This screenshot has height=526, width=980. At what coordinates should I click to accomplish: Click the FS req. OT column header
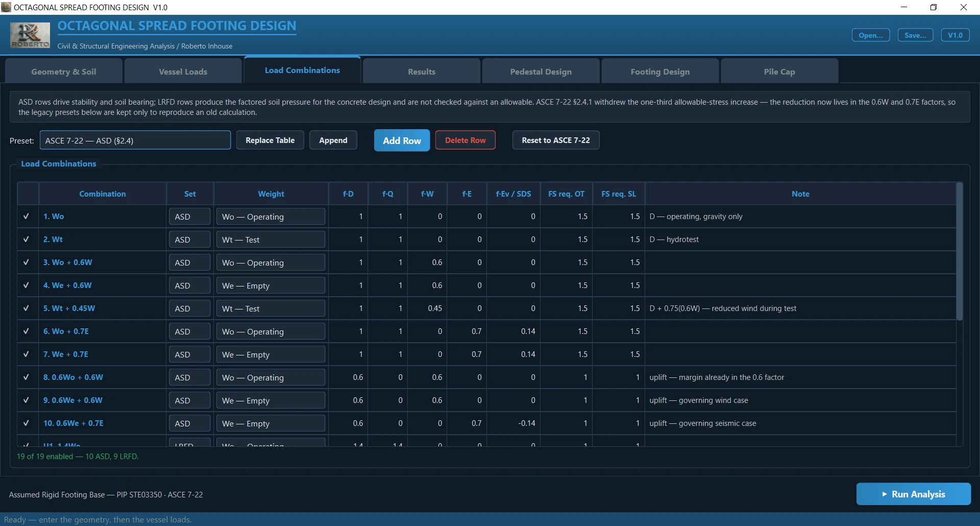[x=566, y=194]
